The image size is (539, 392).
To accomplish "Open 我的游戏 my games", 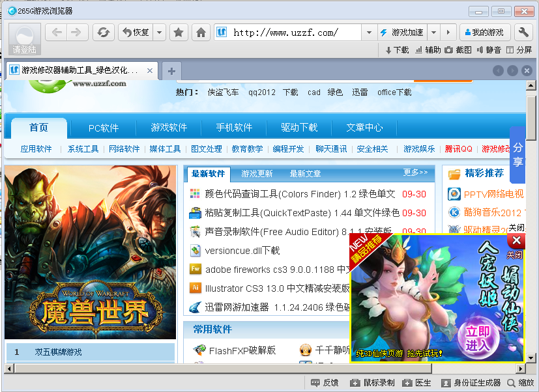I will pos(484,33).
